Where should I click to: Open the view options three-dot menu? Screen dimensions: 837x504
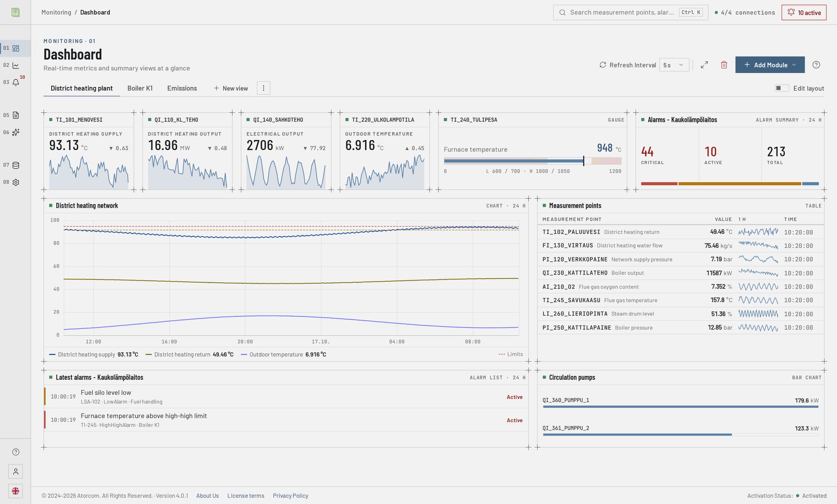(263, 88)
